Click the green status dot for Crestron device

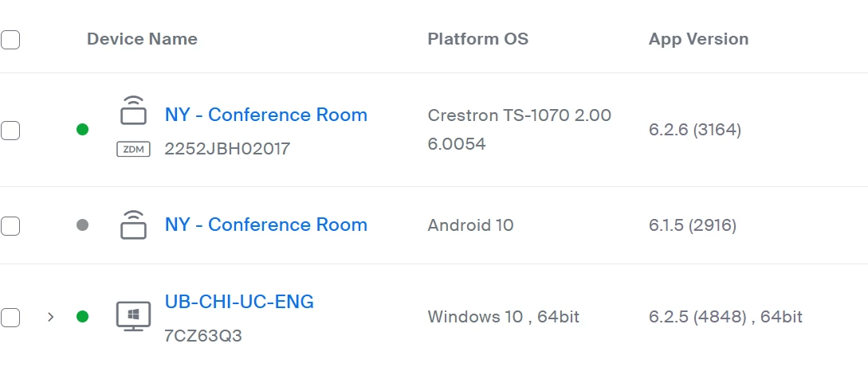pos(82,129)
